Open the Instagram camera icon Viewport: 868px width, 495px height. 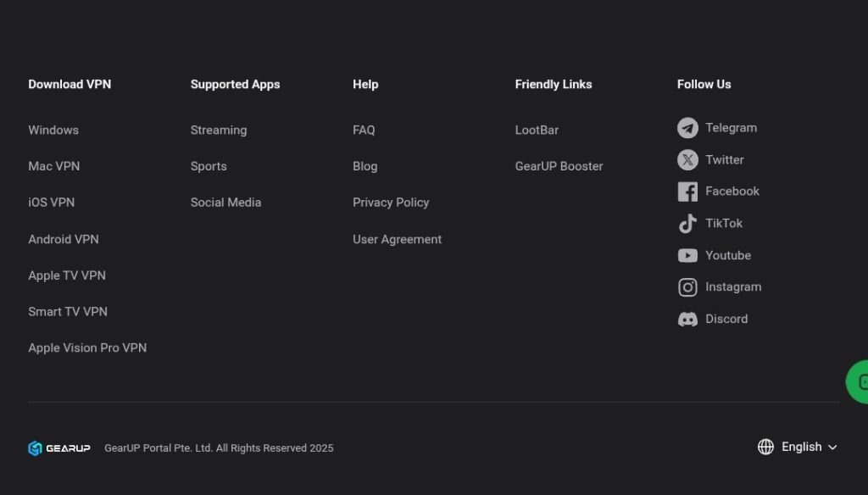coord(687,287)
